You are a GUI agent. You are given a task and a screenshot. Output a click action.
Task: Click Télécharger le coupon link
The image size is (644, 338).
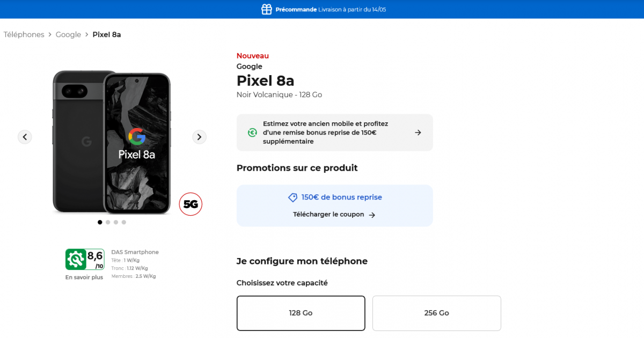click(328, 215)
